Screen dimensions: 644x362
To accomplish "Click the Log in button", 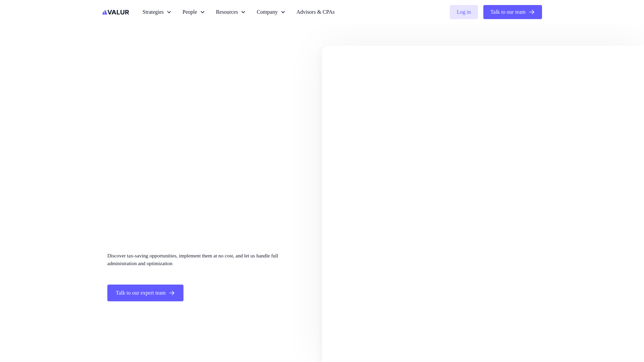I will click(x=464, y=12).
